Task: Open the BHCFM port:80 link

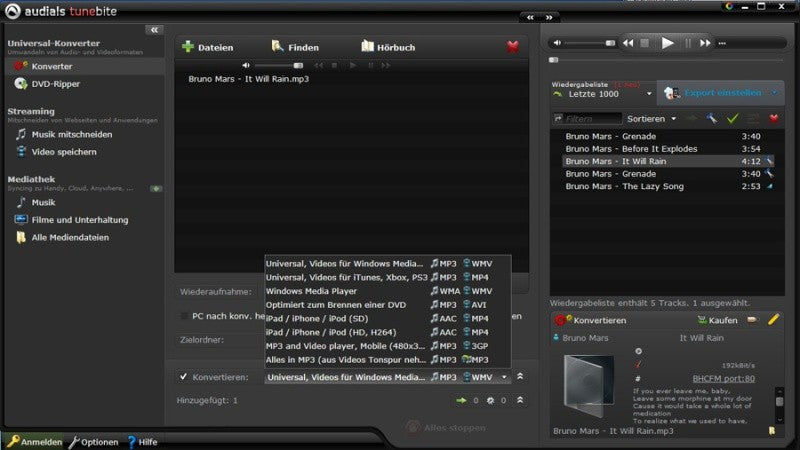Action: point(723,379)
